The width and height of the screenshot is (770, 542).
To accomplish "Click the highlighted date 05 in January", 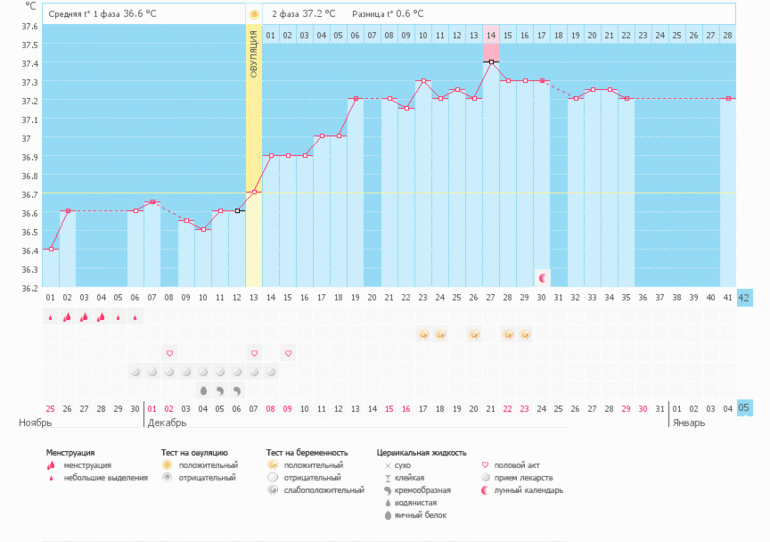I will pyautogui.click(x=744, y=408).
